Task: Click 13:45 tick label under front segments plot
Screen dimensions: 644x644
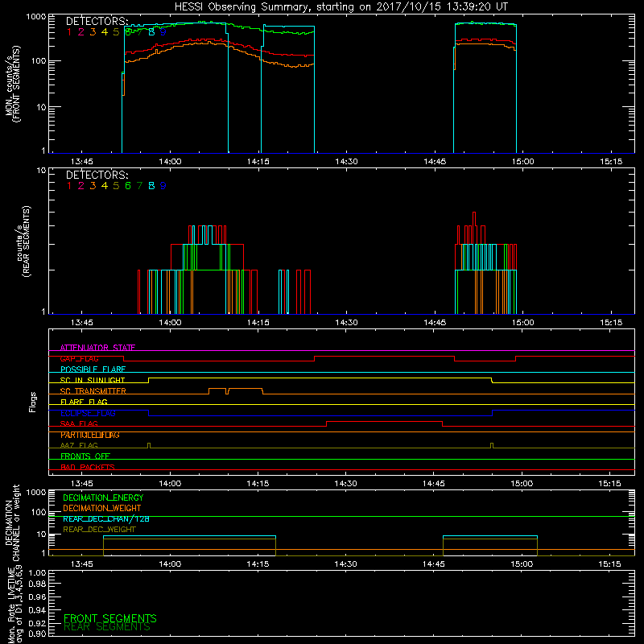Action: [82, 162]
